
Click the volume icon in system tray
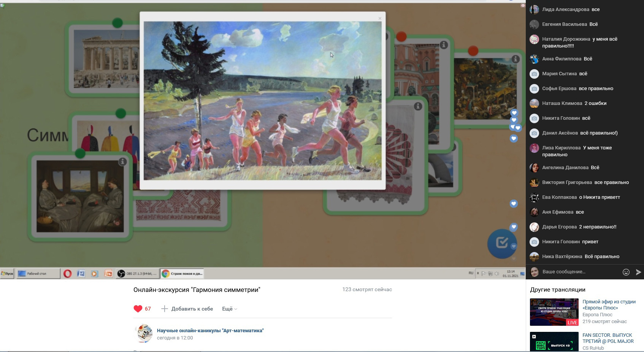[496, 274]
